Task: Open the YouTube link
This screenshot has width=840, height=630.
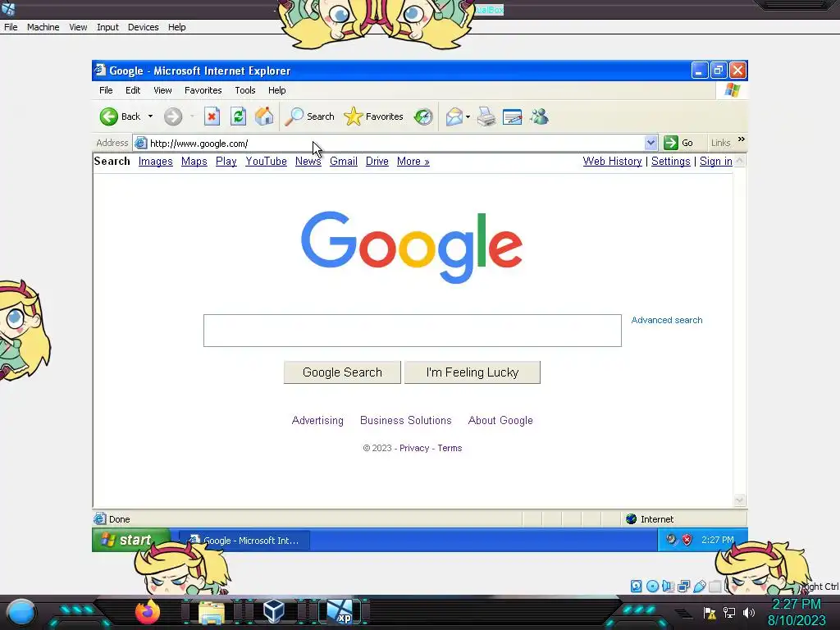Action: point(267,162)
